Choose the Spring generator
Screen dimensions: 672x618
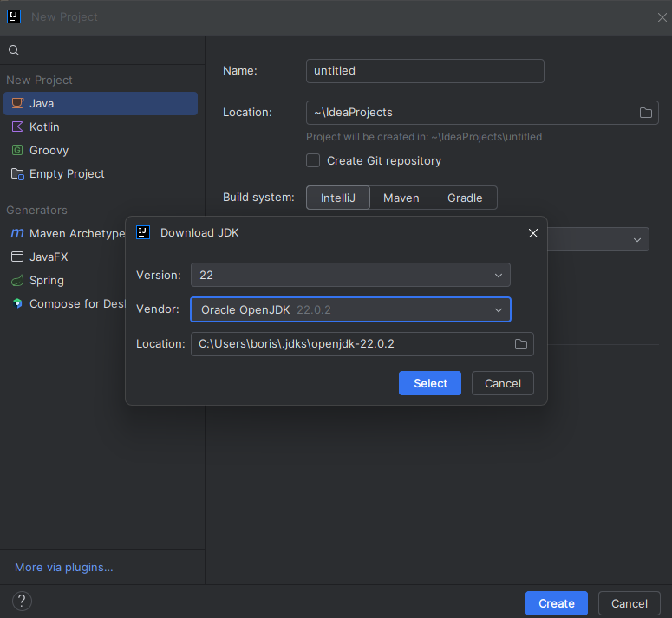pos(46,280)
